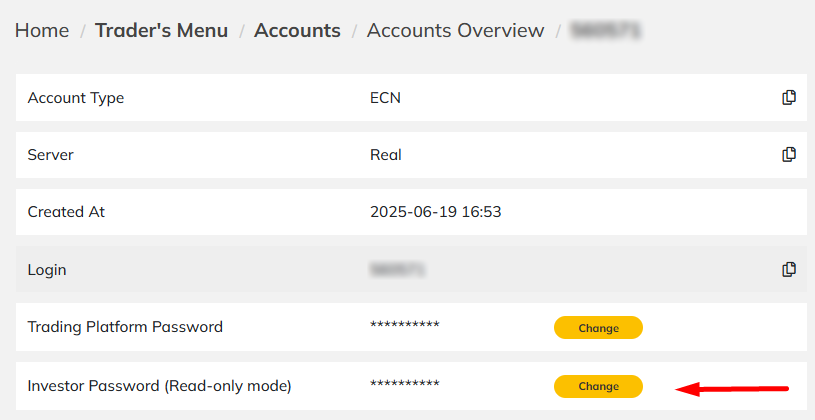
Task: Click the Trading Platform Password label
Action: pos(125,326)
